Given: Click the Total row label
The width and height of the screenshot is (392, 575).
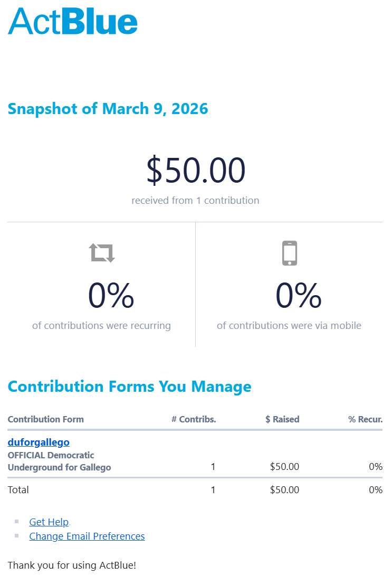Looking at the screenshot, I should [x=18, y=490].
